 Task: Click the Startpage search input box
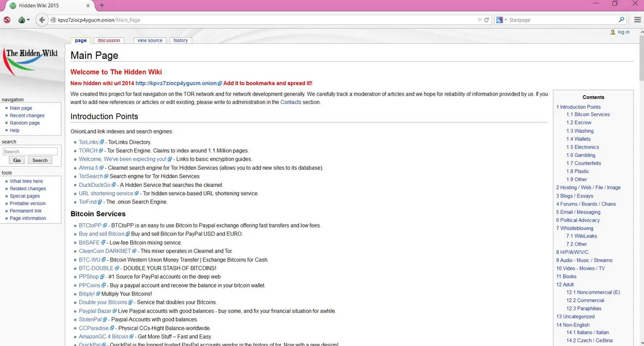tap(563, 19)
